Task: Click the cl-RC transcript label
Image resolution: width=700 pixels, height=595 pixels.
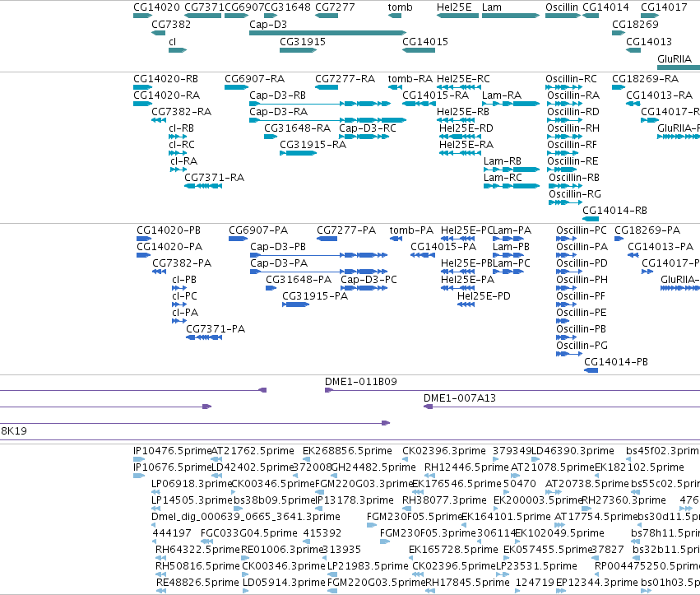Action: 182,145
